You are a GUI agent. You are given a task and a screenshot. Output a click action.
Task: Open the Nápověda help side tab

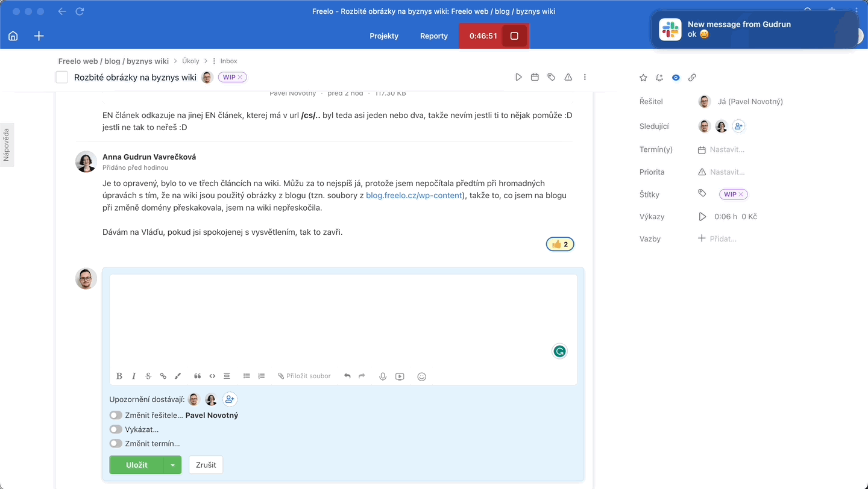pyautogui.click(x=7, y=145)
